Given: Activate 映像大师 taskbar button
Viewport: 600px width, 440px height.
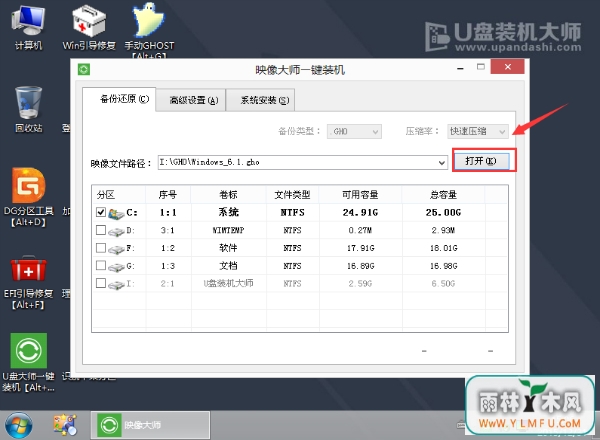Looking at the screenshot, I should [x=150, y=425].
